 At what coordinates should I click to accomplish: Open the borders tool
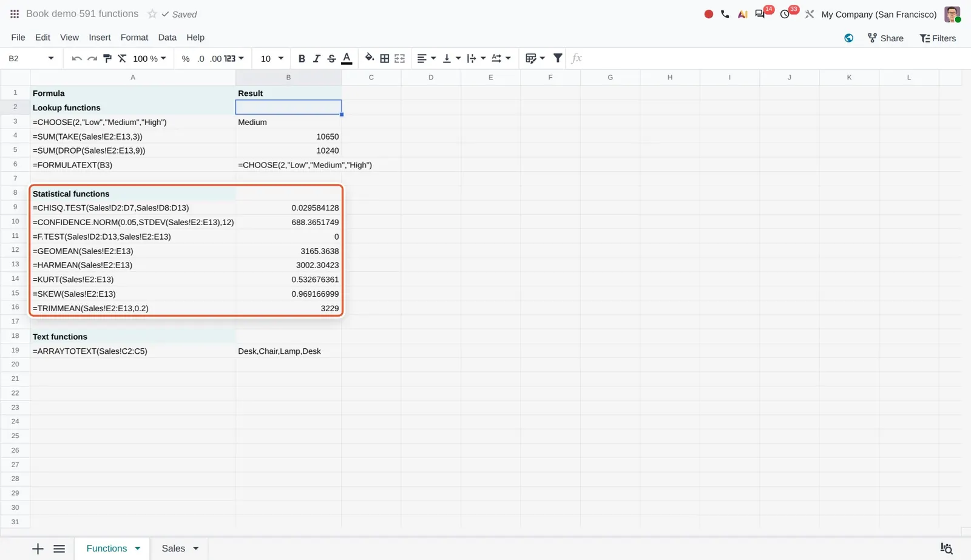[x=385, y=59]
